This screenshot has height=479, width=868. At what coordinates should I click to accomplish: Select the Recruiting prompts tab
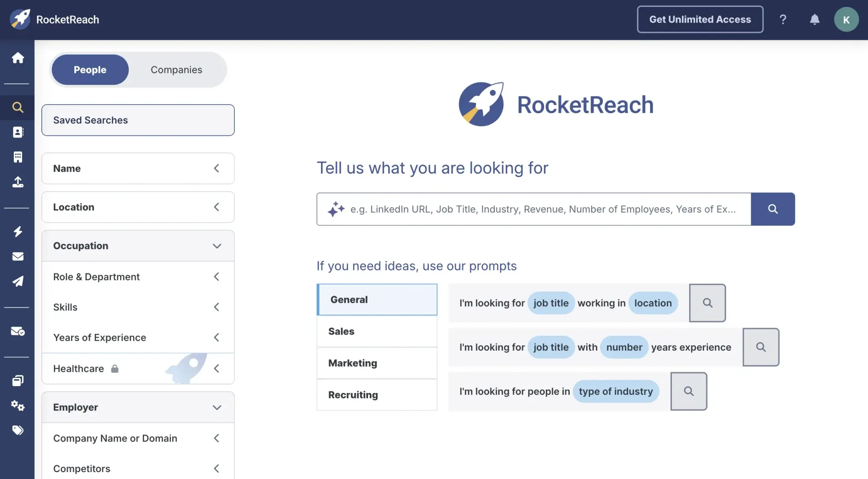[377, 395]
